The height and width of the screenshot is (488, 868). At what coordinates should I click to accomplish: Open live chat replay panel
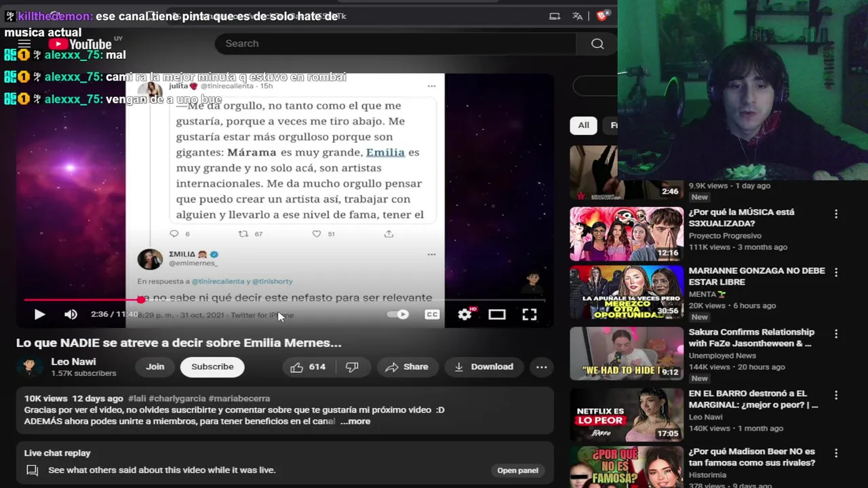tap(517, 470)
